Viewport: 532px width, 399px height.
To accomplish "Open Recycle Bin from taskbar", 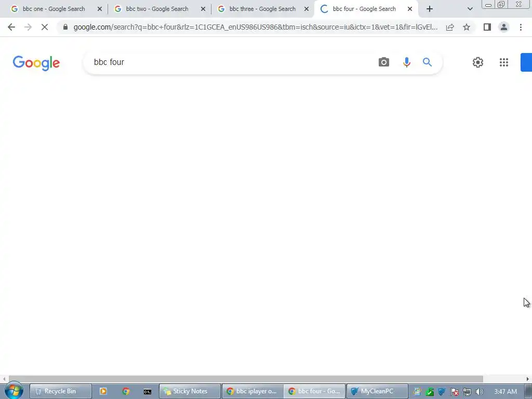I will pyautogui.click(x=60, y=391).
